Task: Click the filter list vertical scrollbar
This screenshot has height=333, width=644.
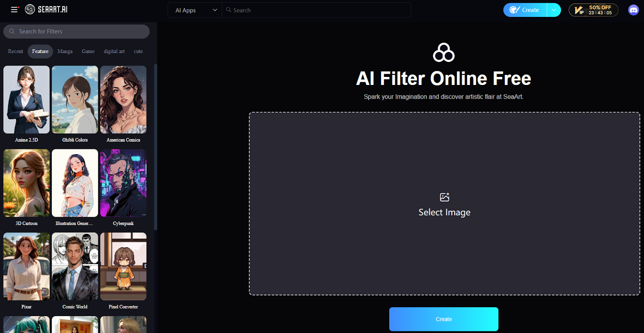Action: coord(155,147)
